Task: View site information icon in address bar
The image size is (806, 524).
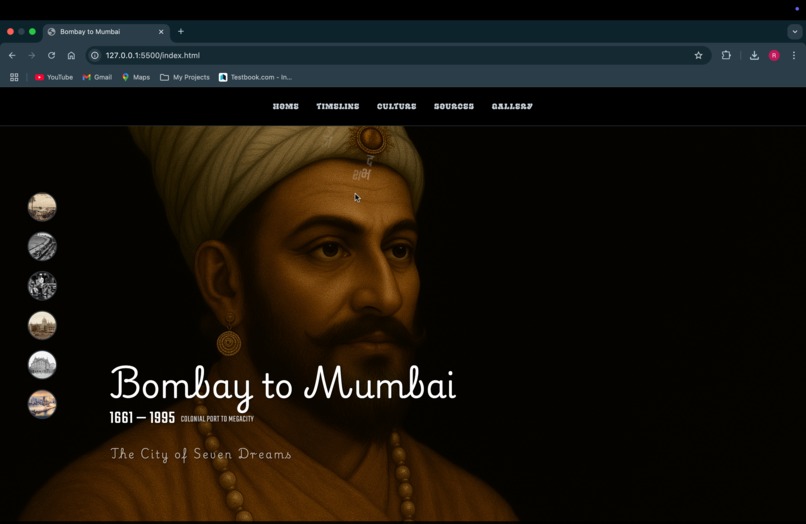Action: 95,56
